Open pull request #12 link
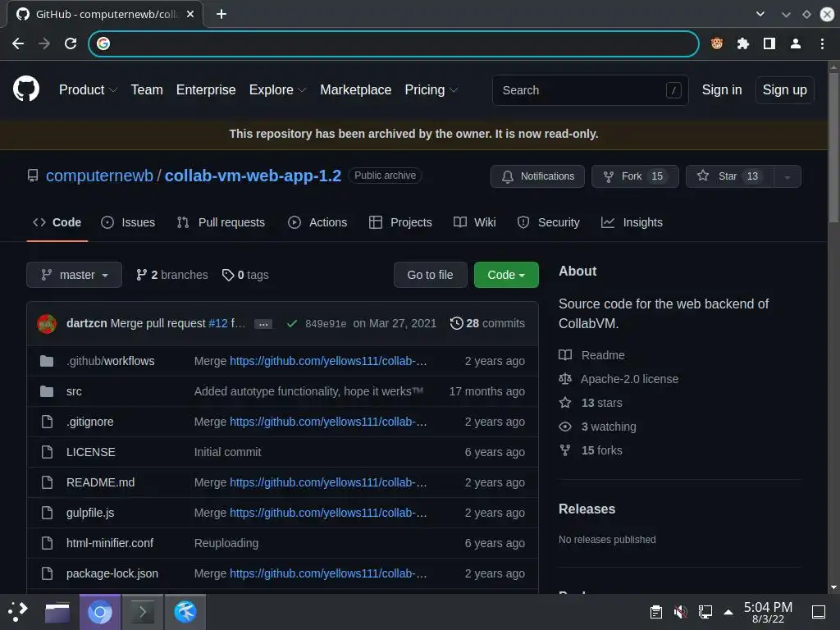This screenshot has height=630, width=840. click(x=218, y=323)
